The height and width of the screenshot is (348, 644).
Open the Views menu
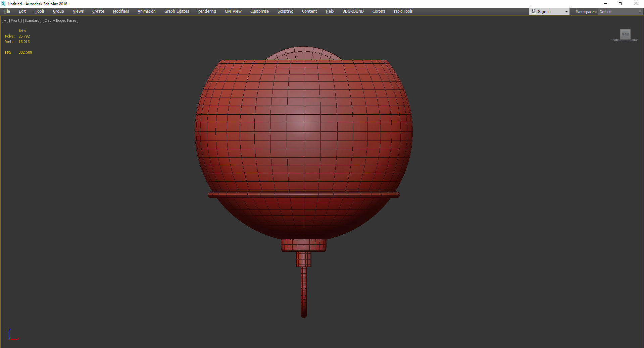click(78, 11)
